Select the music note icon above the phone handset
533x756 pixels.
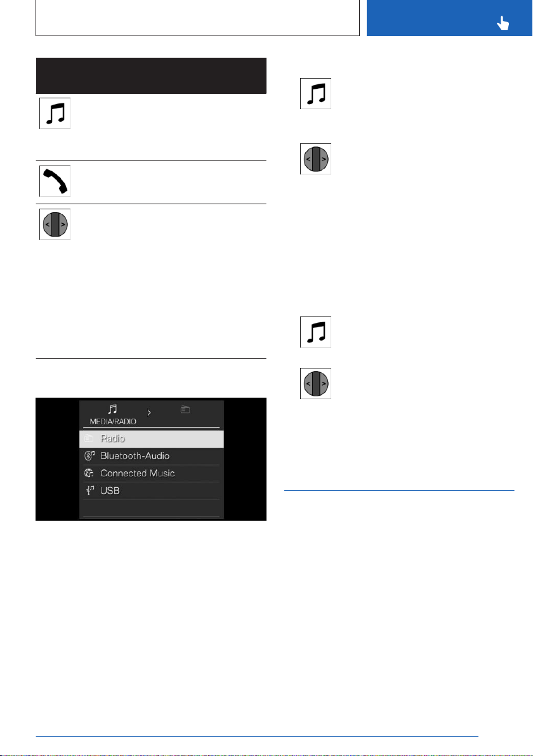[55, 114]
